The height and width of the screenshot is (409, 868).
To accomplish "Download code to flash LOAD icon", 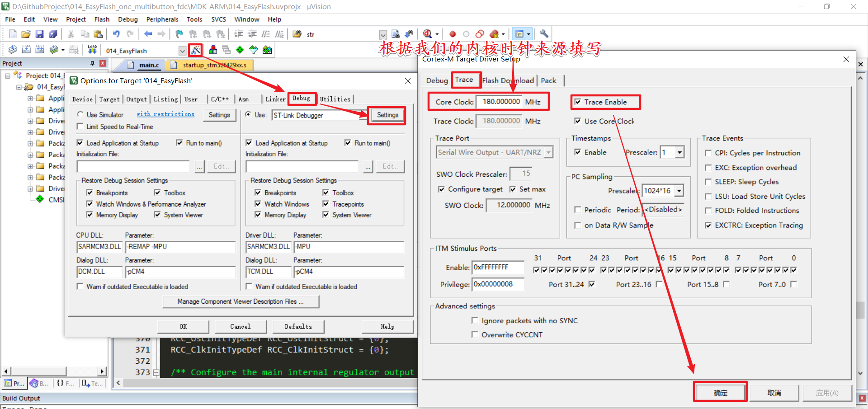I will (92, 50).
